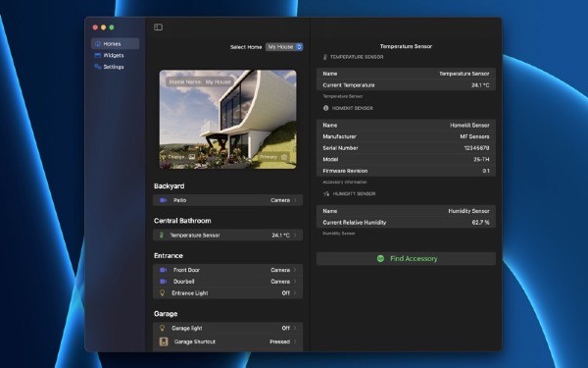Click the house photo thumbnail

point(228,120)
